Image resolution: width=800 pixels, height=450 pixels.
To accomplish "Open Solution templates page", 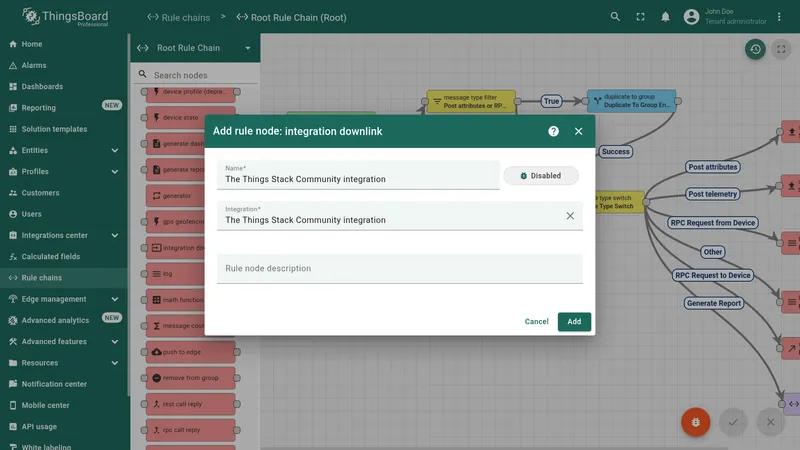I will tap(64, 129).
